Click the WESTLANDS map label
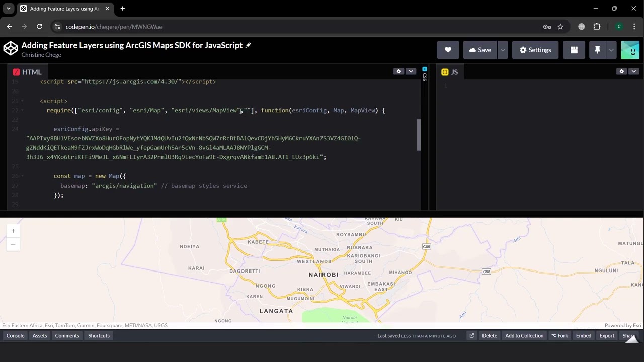Viewport: 644px width, 362px height. pyautogui.click(x=314, y=262)
